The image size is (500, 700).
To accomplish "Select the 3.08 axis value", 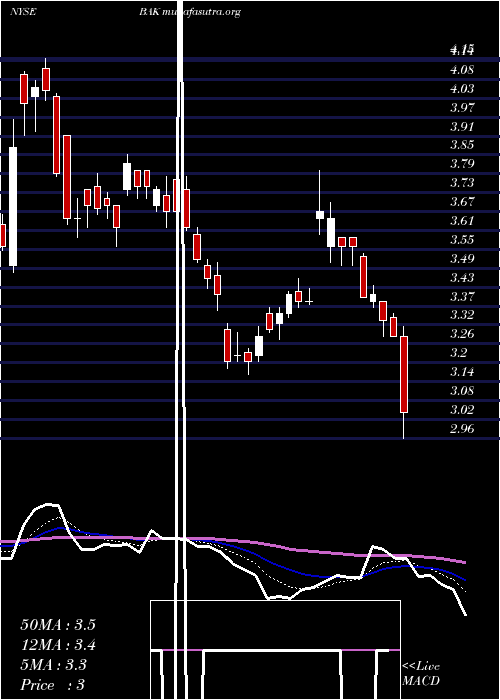I will pyautogui.click(x=462, y=391).
